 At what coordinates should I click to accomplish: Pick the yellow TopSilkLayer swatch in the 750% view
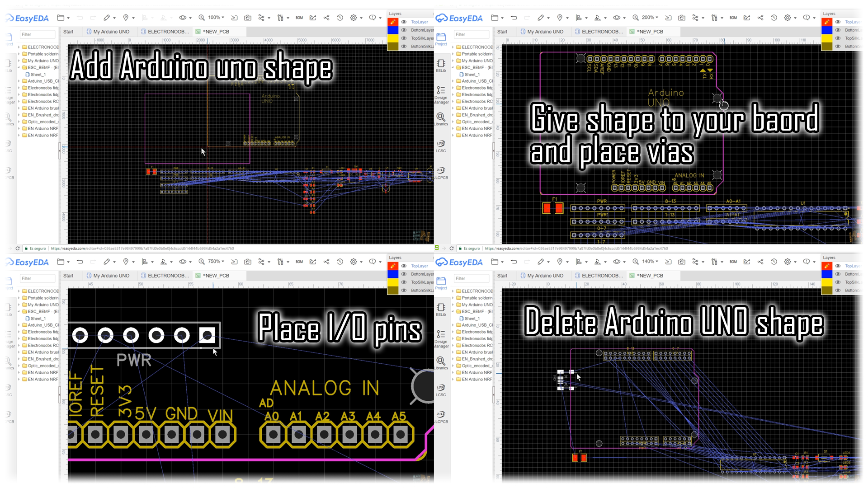(393, 282)
